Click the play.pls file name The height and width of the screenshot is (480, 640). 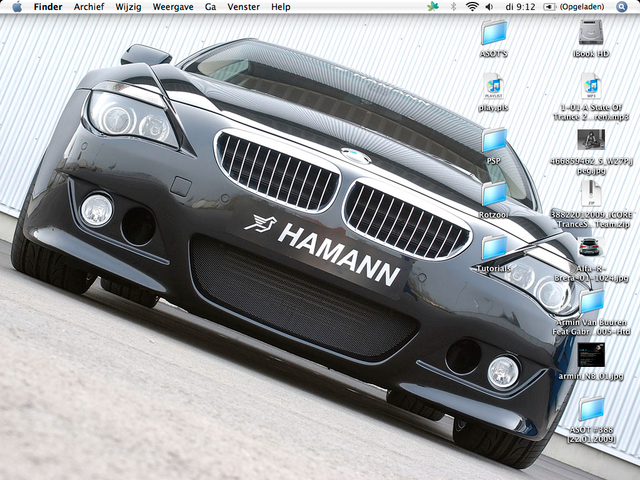tap(493, 108)
